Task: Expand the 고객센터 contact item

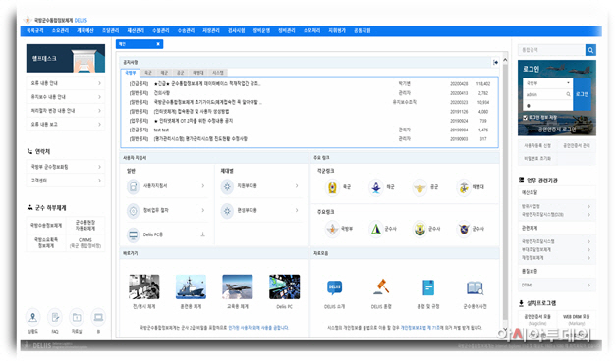Action: (66, 181)
